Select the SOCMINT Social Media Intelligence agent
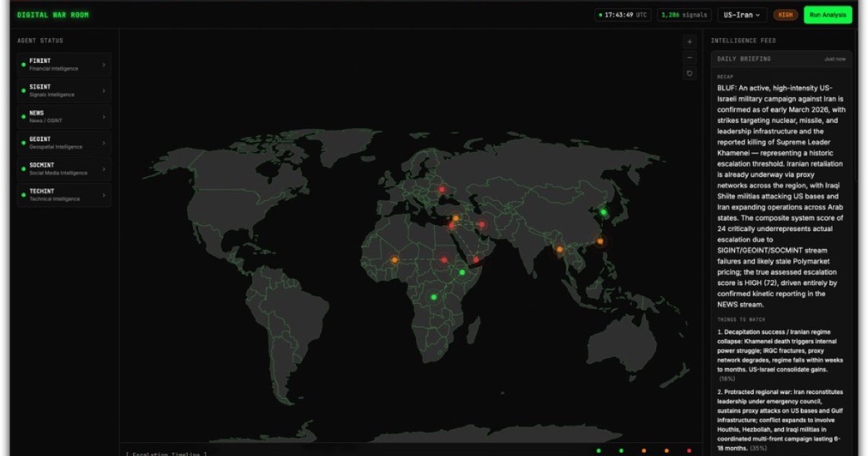 64,168
